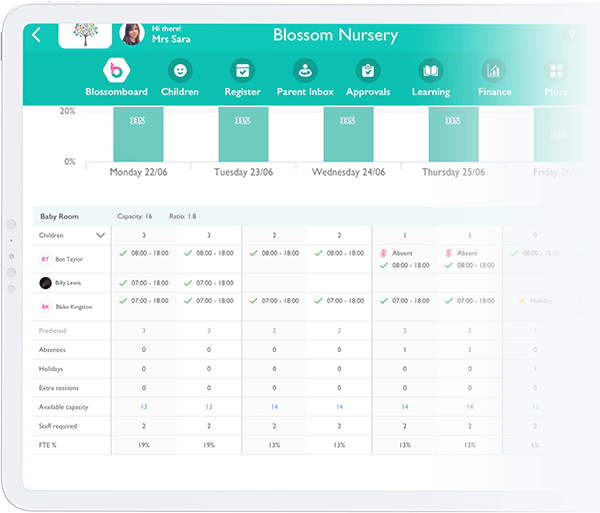The image size is (600, 513).
Task: Click Ben Taylor's first Absent thermometer icon
Action: (x=384, y=253)
